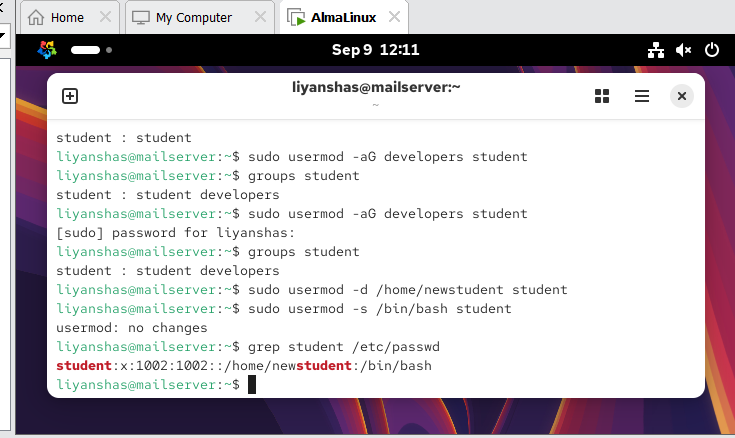
Task: Expand the sidebar dropdown arrow at left edge
Action: (x=2, y=36)
